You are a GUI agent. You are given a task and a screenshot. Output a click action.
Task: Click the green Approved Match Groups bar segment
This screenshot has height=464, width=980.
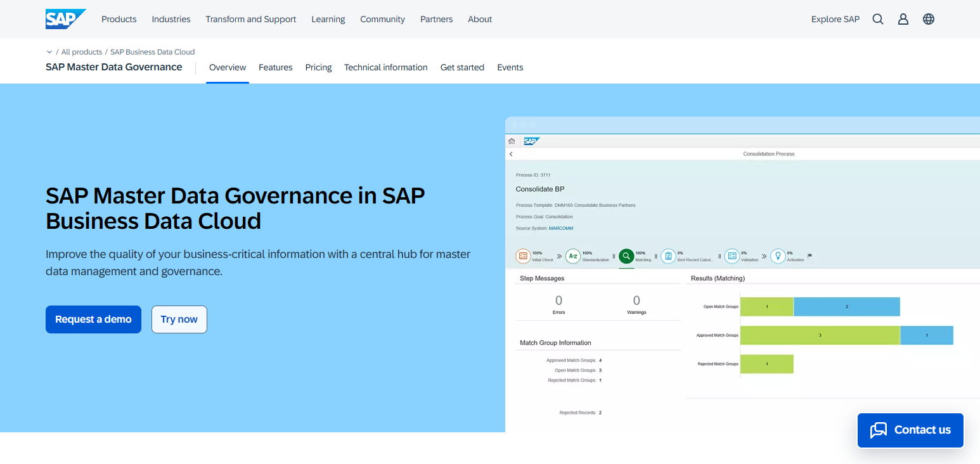[820, 335]
